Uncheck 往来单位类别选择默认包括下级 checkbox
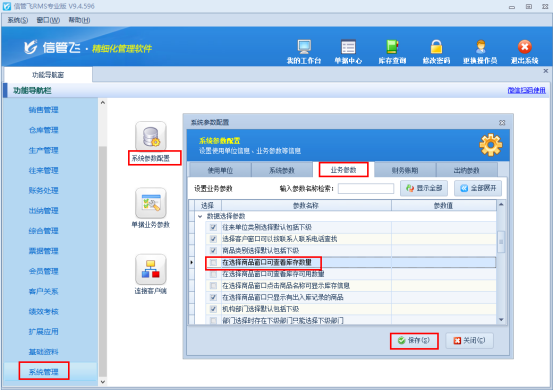This screenshot has width=553, height=391. [213, 227]
